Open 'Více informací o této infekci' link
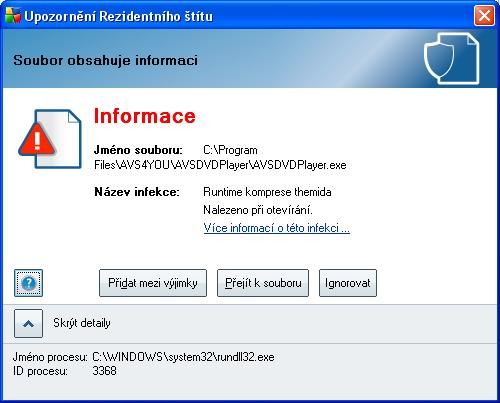500x403 pixels. click(277, 228)
